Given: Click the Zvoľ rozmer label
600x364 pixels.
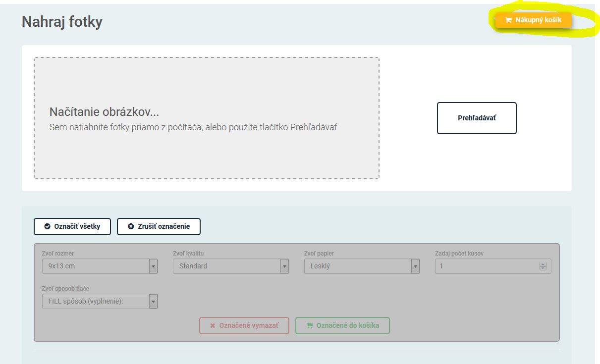Looking at the screenshot, I should 58,254.
